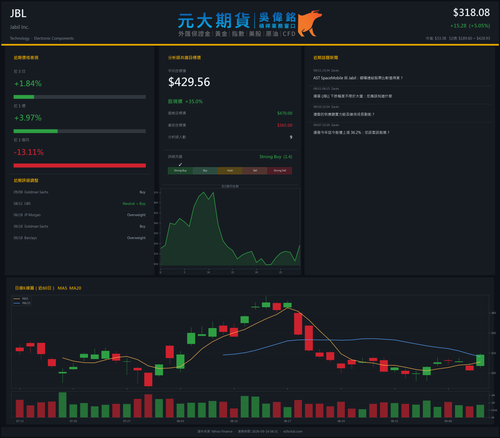
Task: Click the analyst count value 9
Action: [x=291, y=137]
